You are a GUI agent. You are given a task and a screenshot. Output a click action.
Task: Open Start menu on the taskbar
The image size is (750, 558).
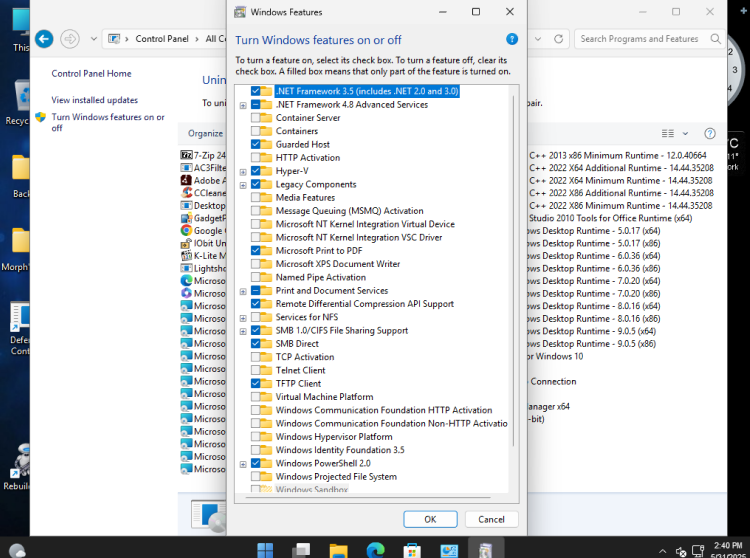(265, 550)
